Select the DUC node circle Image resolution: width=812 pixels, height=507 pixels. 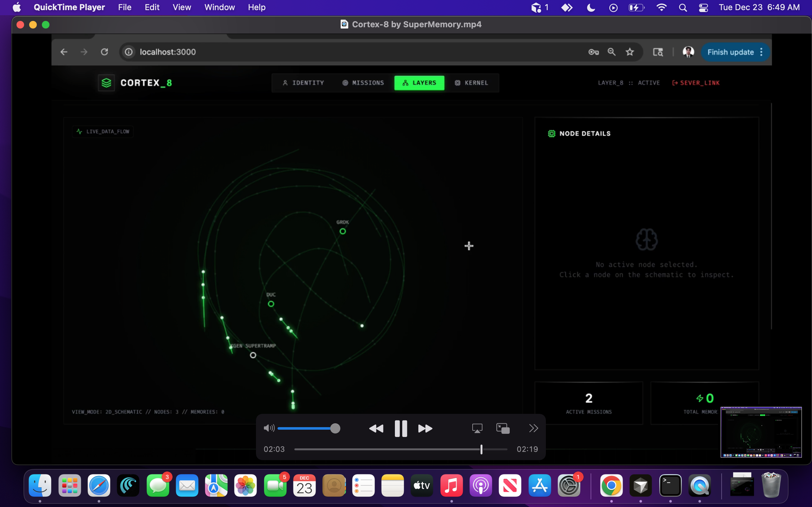(271, 304)
